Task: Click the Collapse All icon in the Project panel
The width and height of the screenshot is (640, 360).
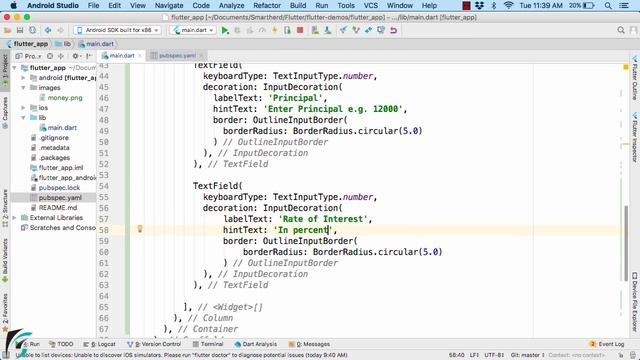Action: point(61,56)
